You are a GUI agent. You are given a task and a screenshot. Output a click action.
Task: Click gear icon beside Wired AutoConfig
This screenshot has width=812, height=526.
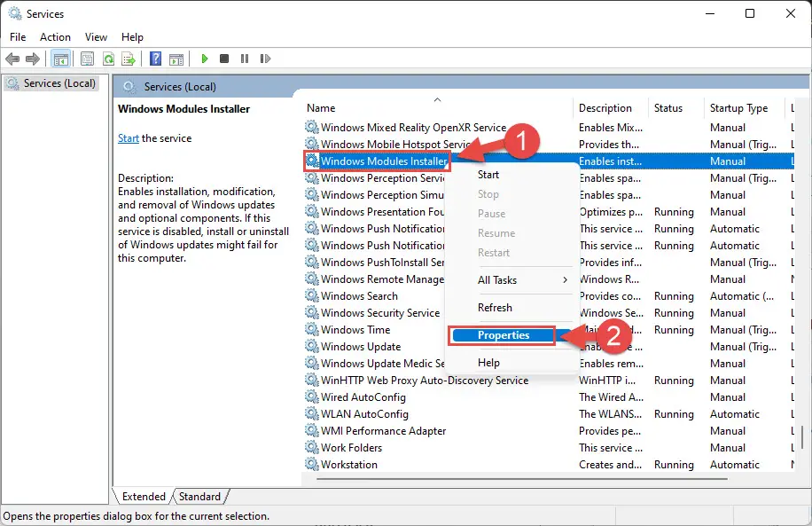point(312,396)
